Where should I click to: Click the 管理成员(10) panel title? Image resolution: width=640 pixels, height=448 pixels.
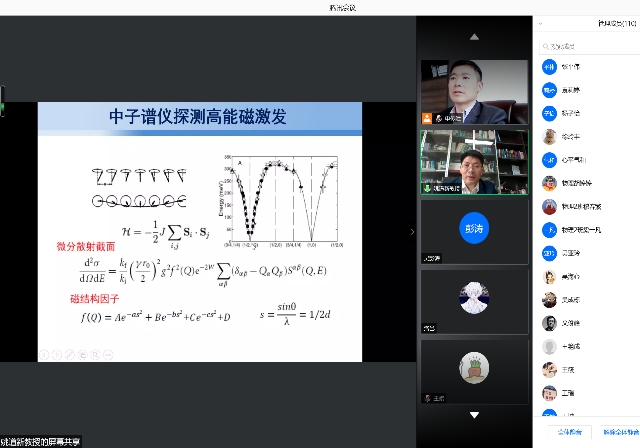(x=609, y=22)
